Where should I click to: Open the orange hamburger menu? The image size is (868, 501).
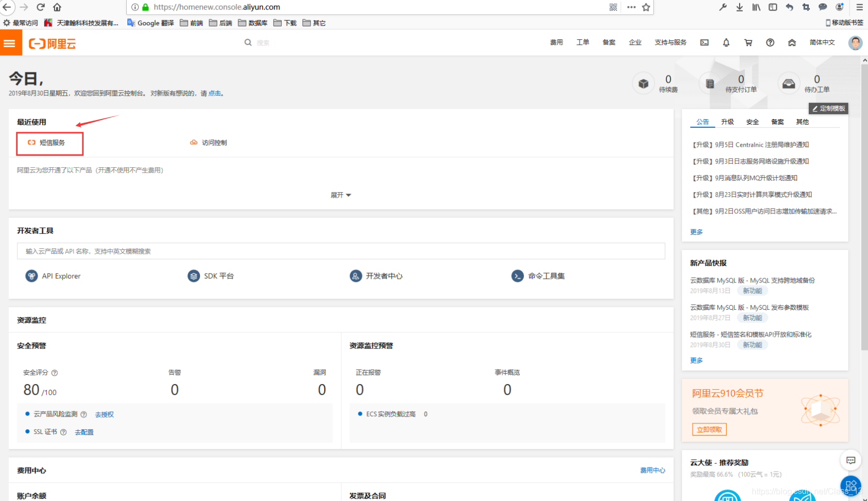coord(10,43)
